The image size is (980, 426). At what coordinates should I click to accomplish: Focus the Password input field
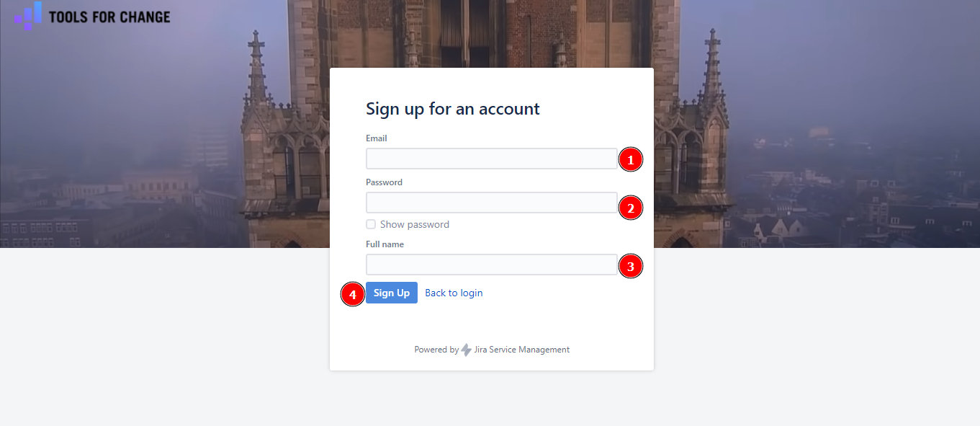click(491, 203)
